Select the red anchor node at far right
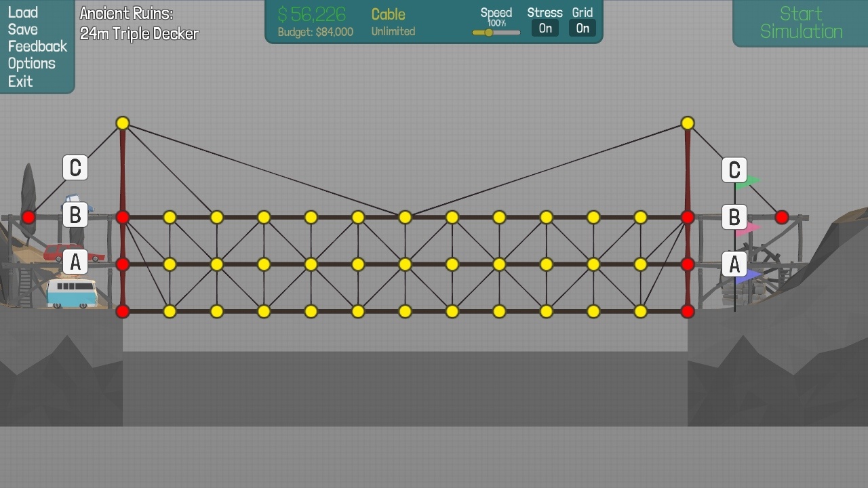The width and height of the screenshot is (868, 488). (x=782, y=217)
